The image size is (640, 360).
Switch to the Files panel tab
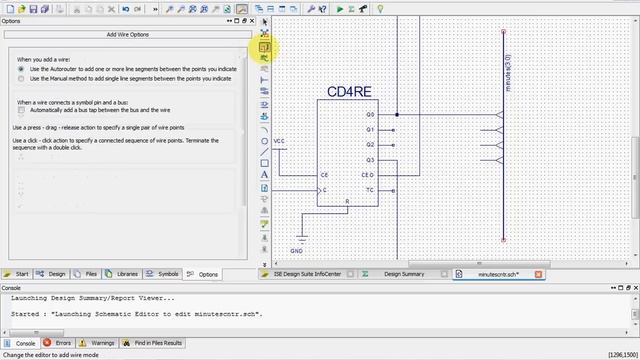86,274
